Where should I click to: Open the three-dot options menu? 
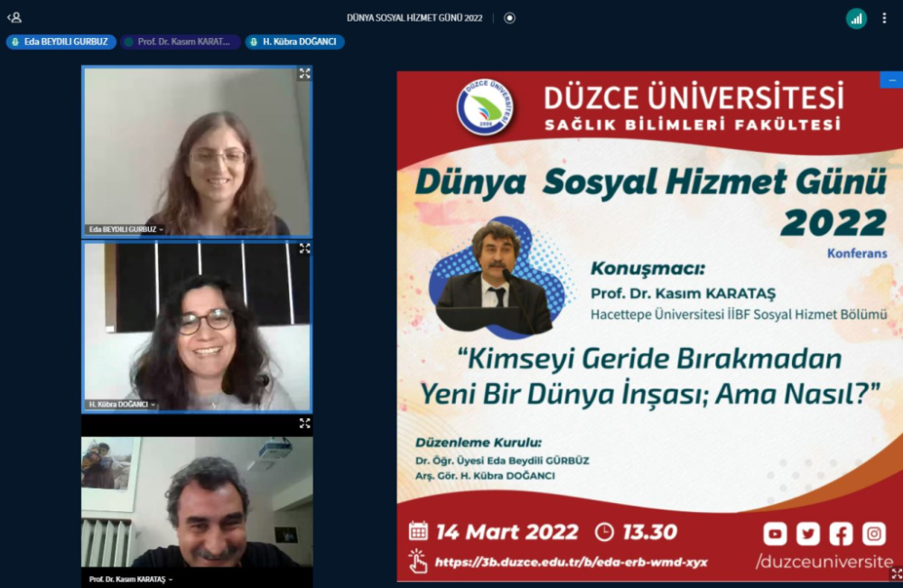click(884, 18)
